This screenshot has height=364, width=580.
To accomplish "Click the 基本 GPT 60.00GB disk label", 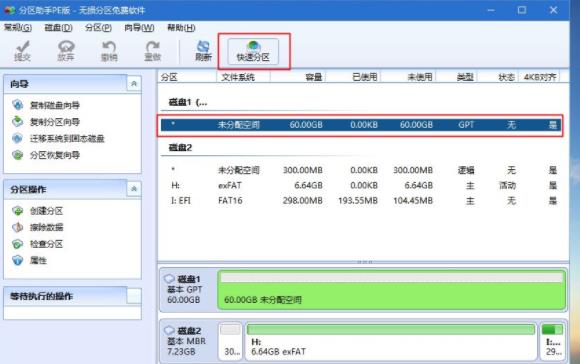I will (x=185, y=294).
